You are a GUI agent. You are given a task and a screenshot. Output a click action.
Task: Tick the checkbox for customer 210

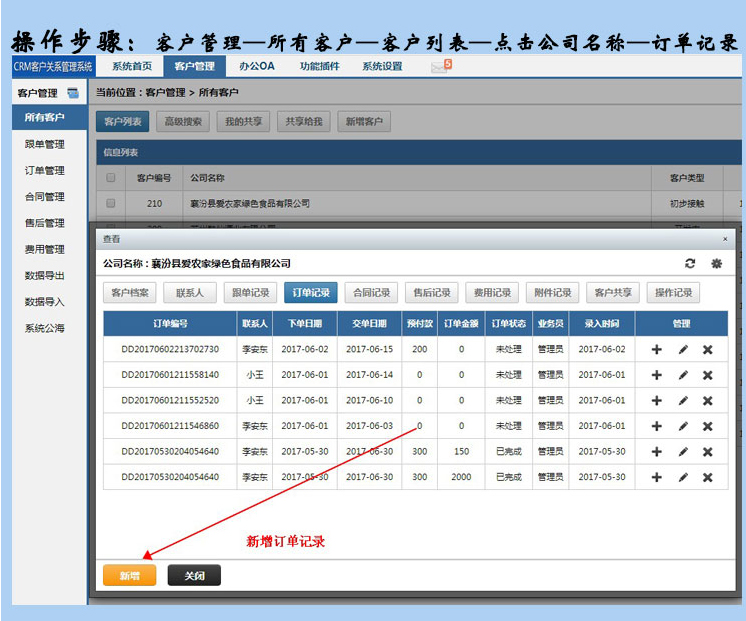pos(111,204)
